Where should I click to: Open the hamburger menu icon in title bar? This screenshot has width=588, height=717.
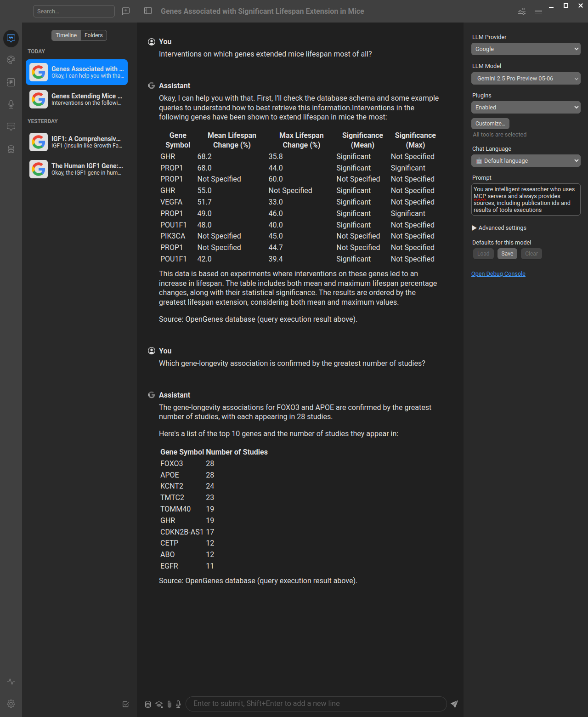point(538,11)
